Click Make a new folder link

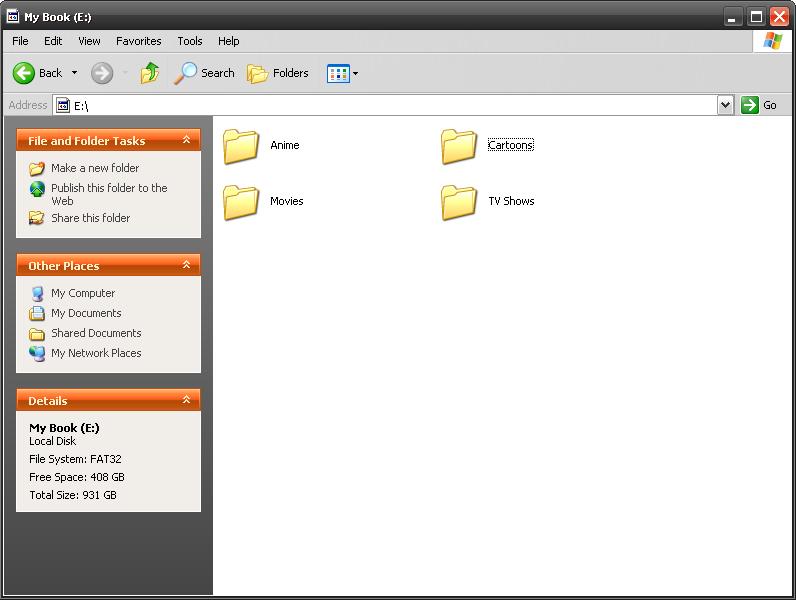point(95,168)
